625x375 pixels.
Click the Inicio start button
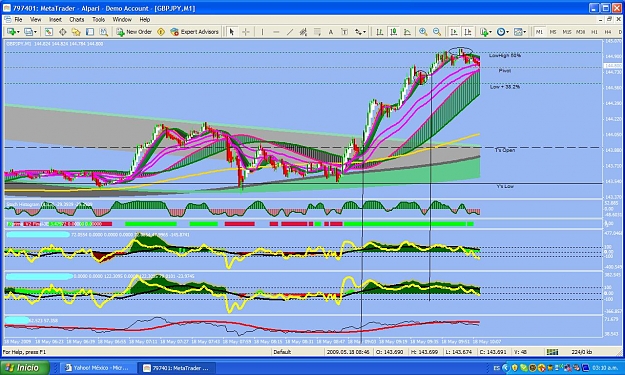(25, 367)
